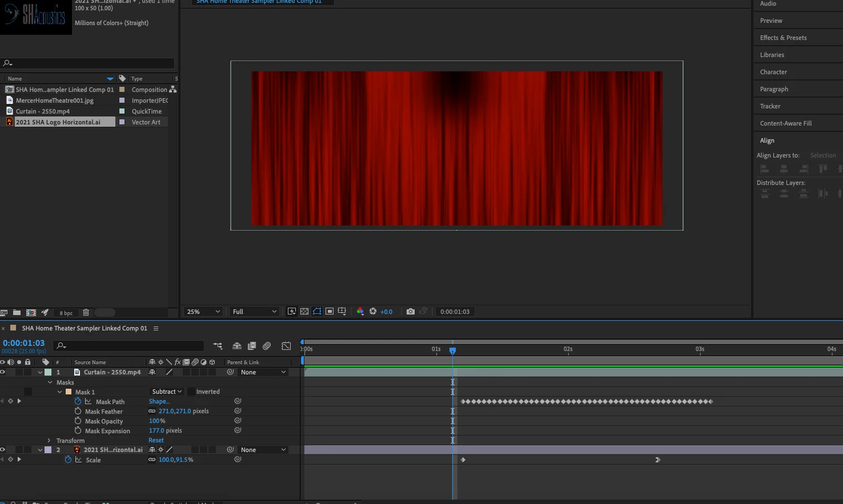Toggle visibility of the 2021 SH...rizontal.ai layer
843x504 pixels.
(3, 450)
